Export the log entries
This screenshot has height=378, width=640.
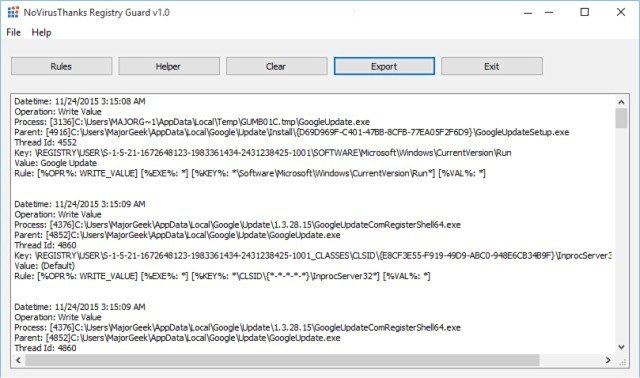tap(384, 66)
